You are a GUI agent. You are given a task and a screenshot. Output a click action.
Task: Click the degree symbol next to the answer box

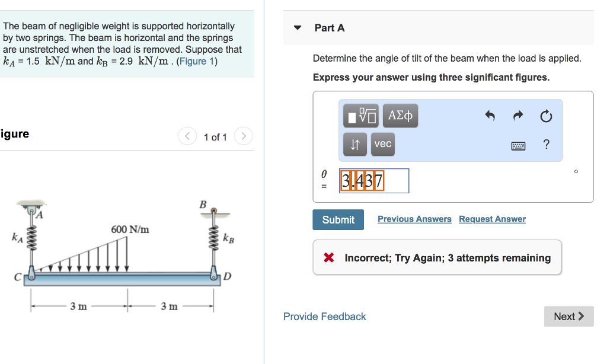575,171
